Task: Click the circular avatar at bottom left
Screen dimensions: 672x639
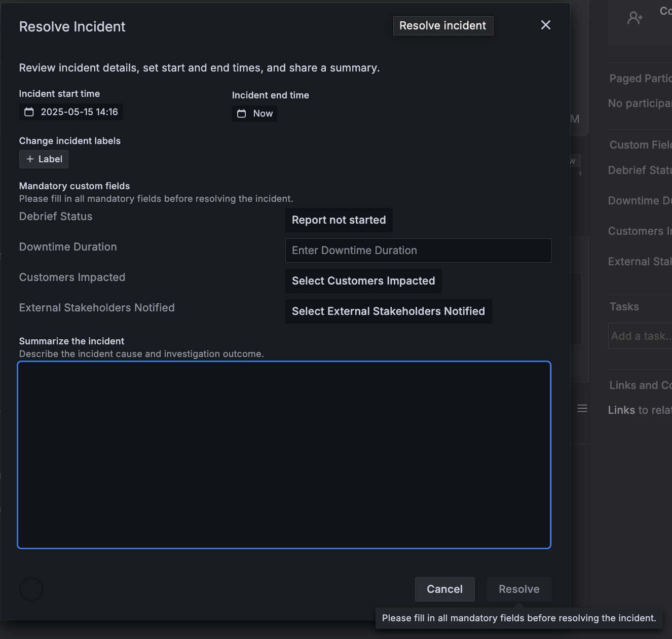Action: (31, 589)
